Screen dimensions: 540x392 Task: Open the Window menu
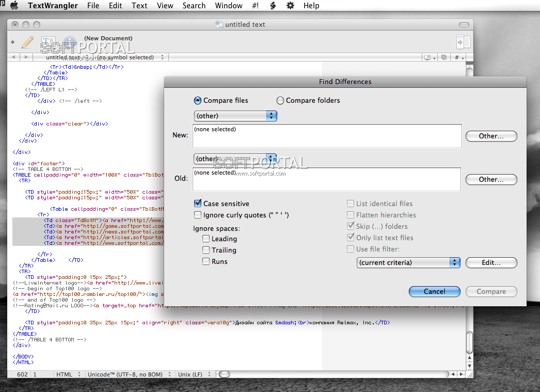click(229, 6)
